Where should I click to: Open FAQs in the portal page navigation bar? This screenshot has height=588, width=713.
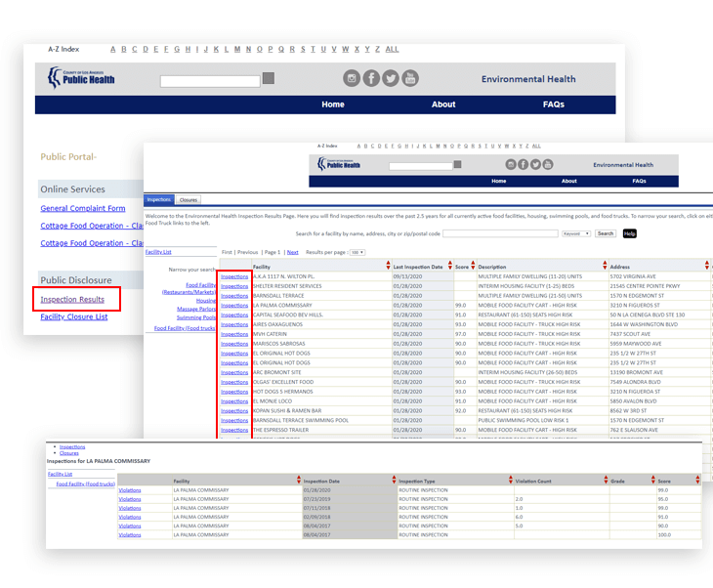tap(554, 105)
